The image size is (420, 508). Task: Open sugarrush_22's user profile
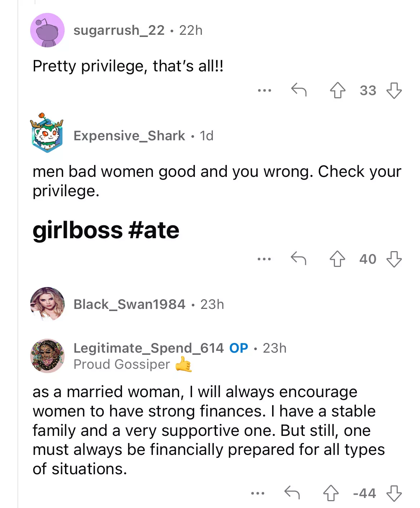coord(119,30)
